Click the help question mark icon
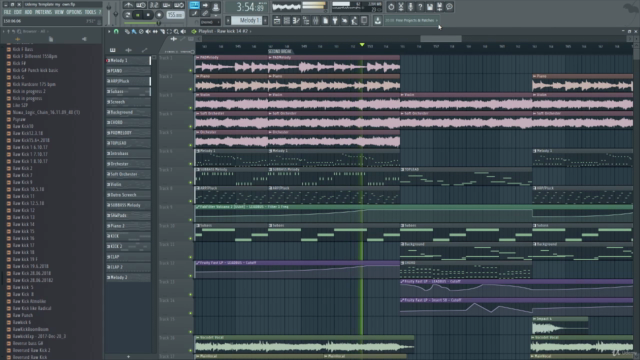The image size is (640, 360). (x=420, y=7)
